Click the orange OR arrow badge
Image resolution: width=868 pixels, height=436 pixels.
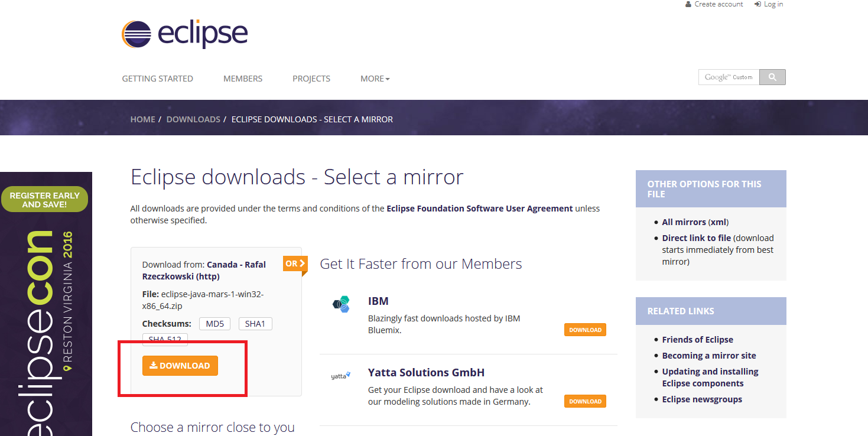click(295, 263)
